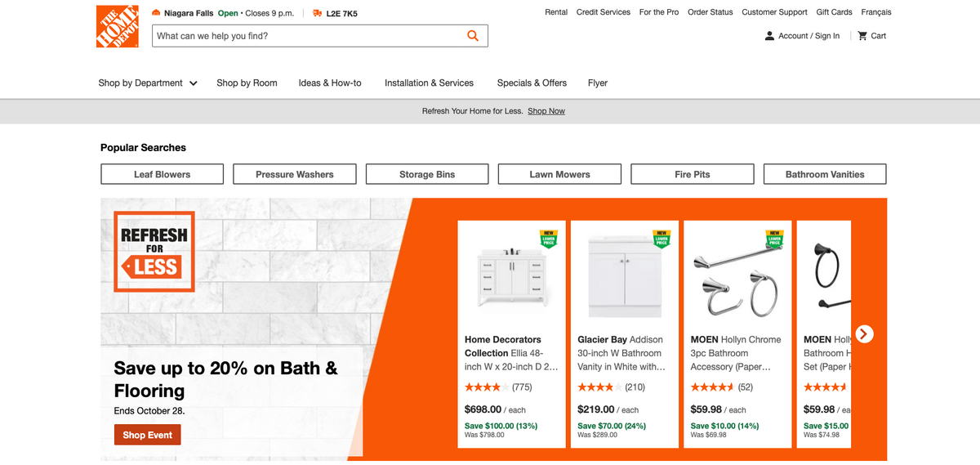Check Order Status link

click(x=710, y=12)
